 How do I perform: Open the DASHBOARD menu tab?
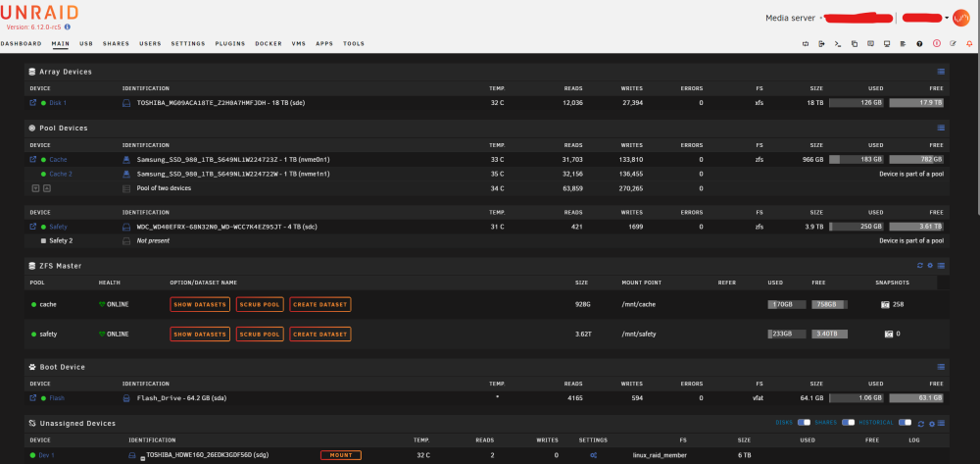pyautogui.click(x=22, y=44)
